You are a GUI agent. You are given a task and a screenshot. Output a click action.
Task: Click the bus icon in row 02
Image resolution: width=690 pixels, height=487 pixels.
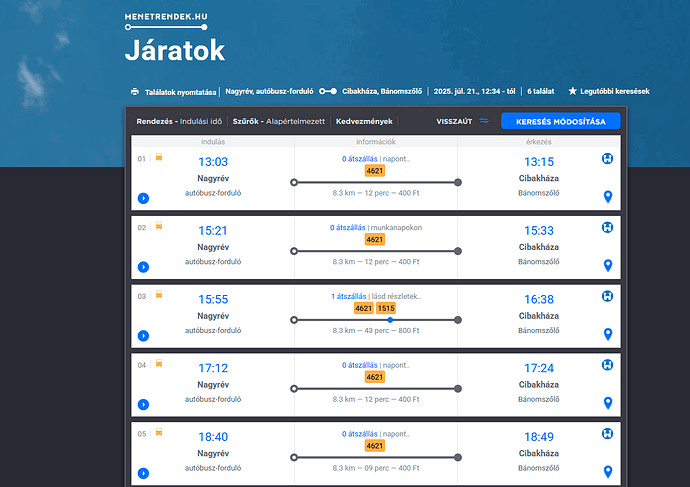pyautogui.click(x=159, y=226)
